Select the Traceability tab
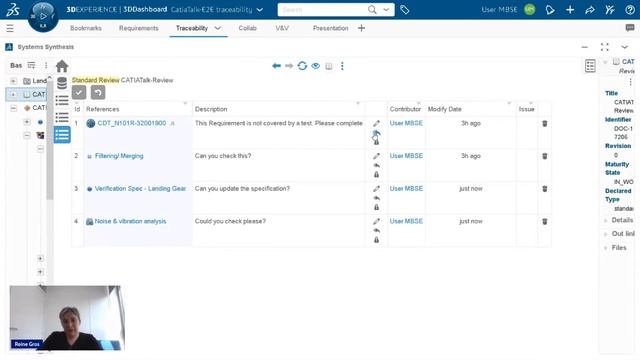 tap(192, 28)
